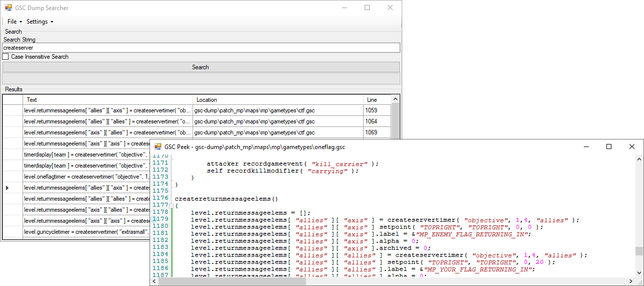Click the current row selector arrow
Image resolution: width=644 pixels, height=286 pixels.
pos(7,188)
